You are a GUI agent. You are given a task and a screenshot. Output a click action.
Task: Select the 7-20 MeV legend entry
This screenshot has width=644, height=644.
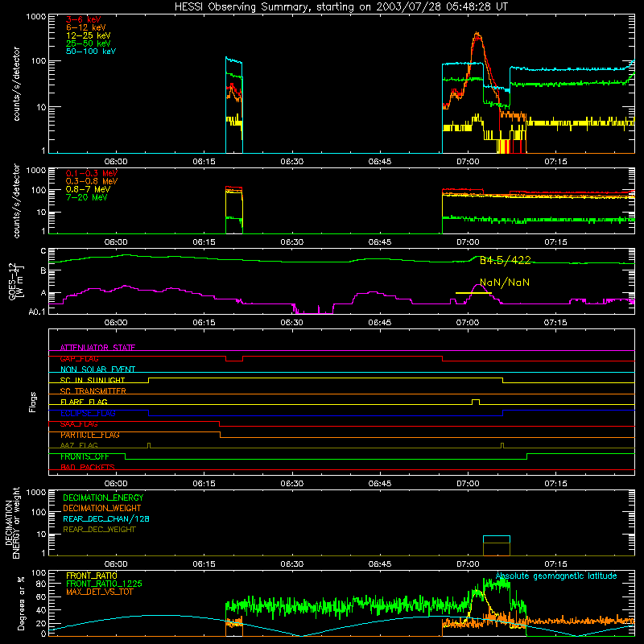(87, 197)
